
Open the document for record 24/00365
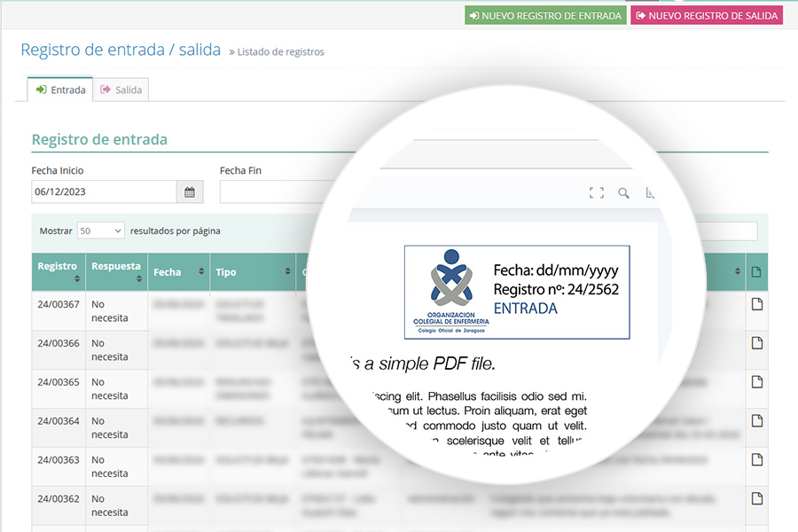pyautogui.click(x=757, y=382)
